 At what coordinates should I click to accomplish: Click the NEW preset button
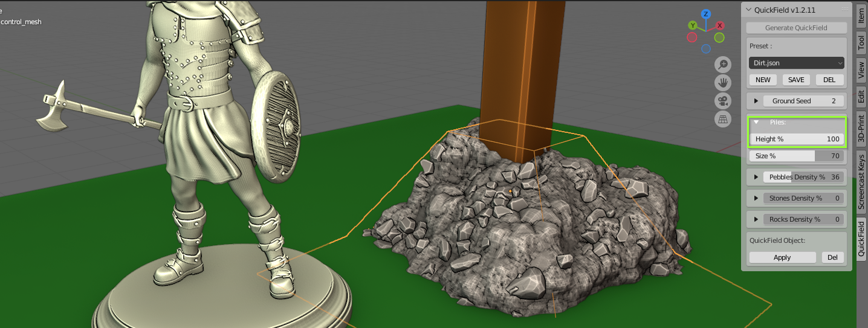[x=763, y=80]
